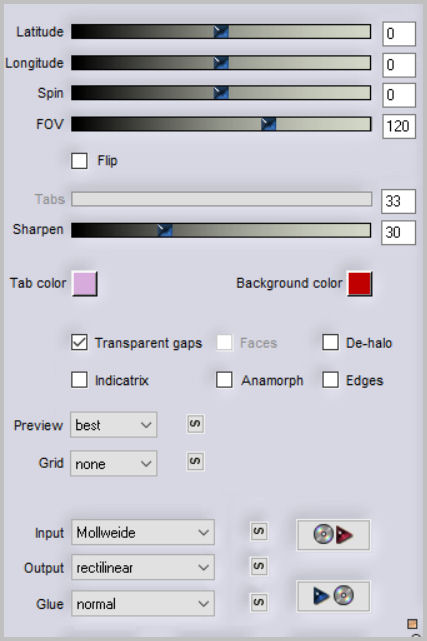Expand the Output rectilinear dropdown
Image resolution: width=427 pixels, height=641 pixels.
tap(143, 567)
